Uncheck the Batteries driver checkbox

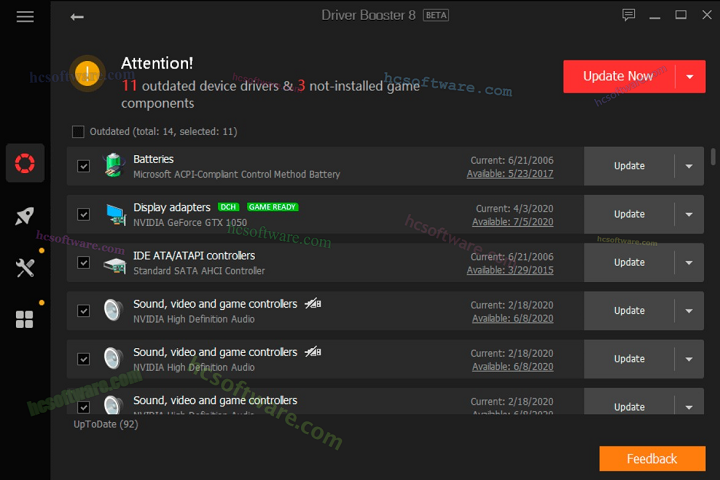(84, 166)
